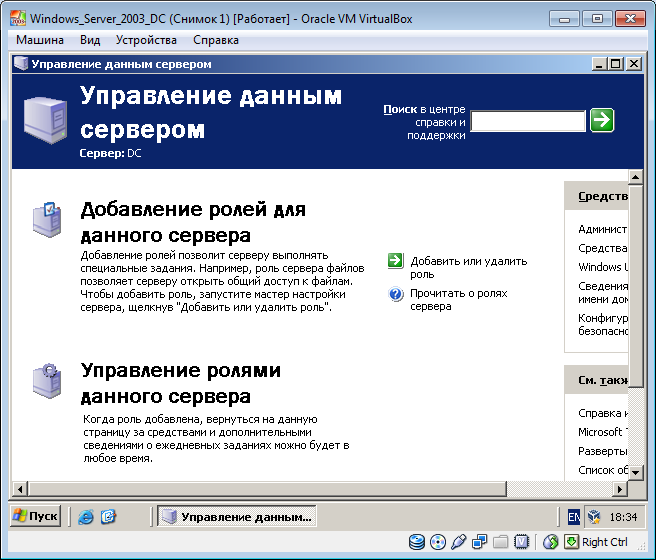
Task: Click the vertical scrollbar down arrow
Action: click(x=636, y=473)
